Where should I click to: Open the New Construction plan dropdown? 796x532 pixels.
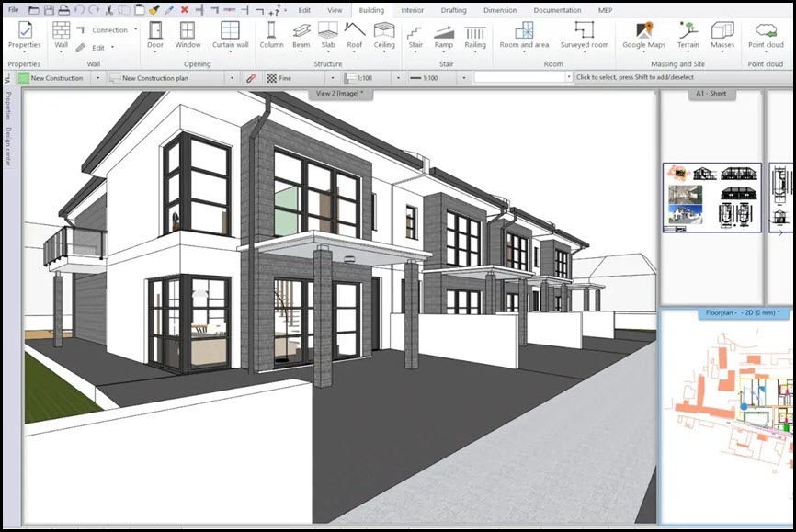232,78
